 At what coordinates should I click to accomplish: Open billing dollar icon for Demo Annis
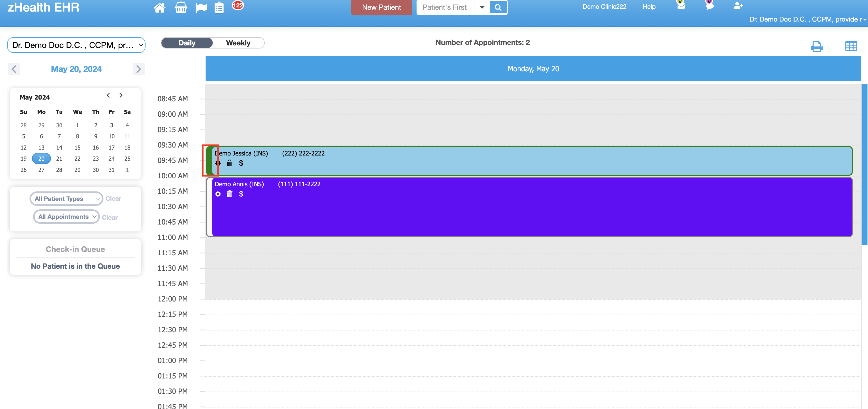(x=241, y=194)
